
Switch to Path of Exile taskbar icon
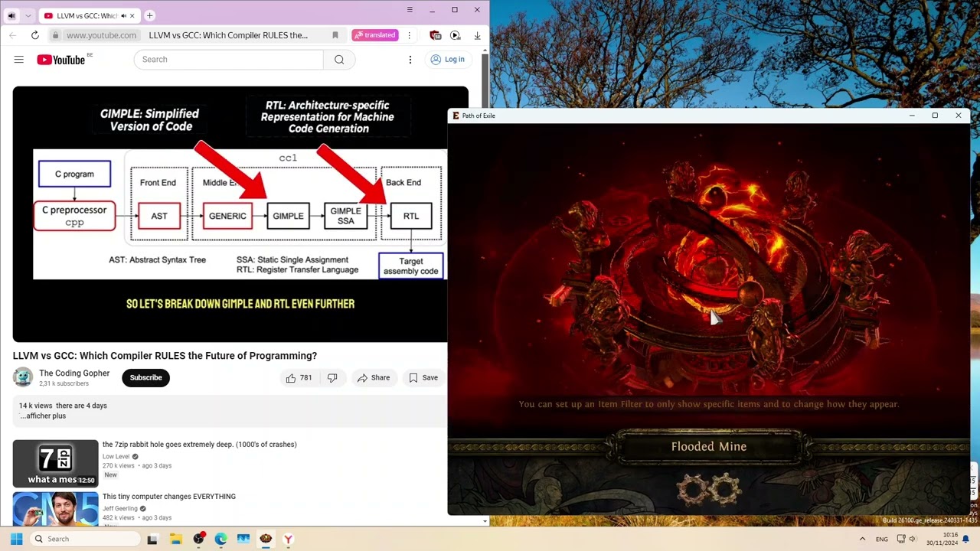266,539
